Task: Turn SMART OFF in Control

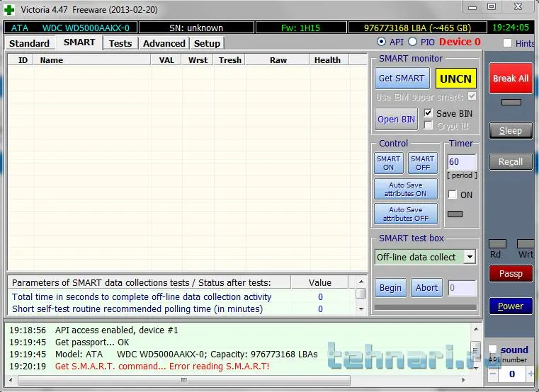Action: click(423, 163)
